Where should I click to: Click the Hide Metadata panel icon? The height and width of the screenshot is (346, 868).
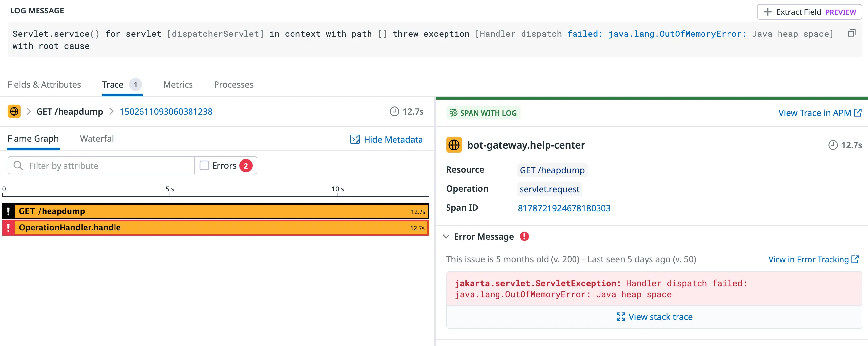coord(355,139)
